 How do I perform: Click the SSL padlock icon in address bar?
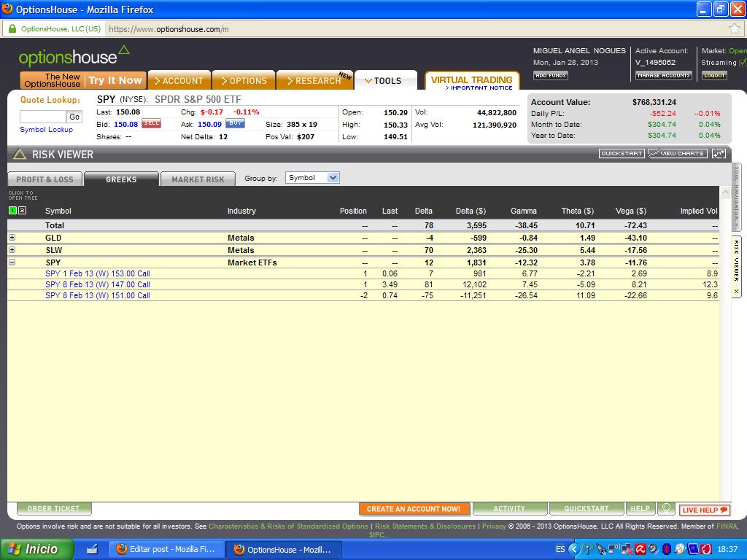(12, 28)
